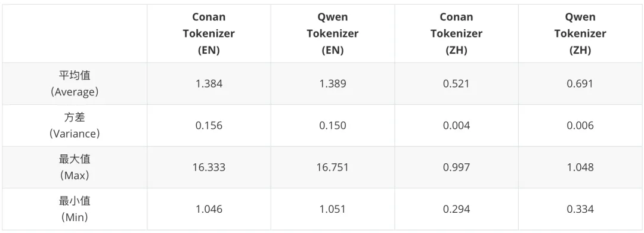The height and width of the screenshot is (233, 644).
Task: Click the variance cell showing 0.150
Action: pyautogui.click(x=333, y=126)
